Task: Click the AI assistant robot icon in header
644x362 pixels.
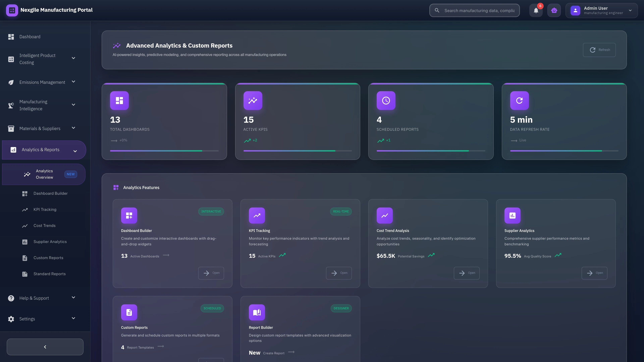Action: pyautogui.click(x=554, y=10)
